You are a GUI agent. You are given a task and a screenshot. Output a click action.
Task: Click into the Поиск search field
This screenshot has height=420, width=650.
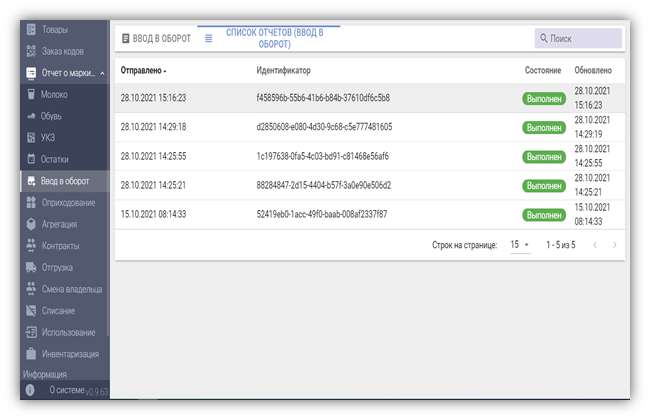[584, 38]
